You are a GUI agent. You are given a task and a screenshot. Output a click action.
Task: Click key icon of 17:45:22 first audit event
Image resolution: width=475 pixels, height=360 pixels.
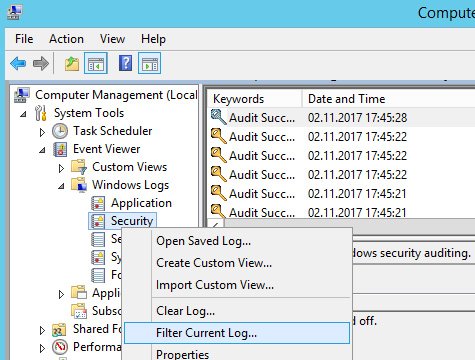219,136
